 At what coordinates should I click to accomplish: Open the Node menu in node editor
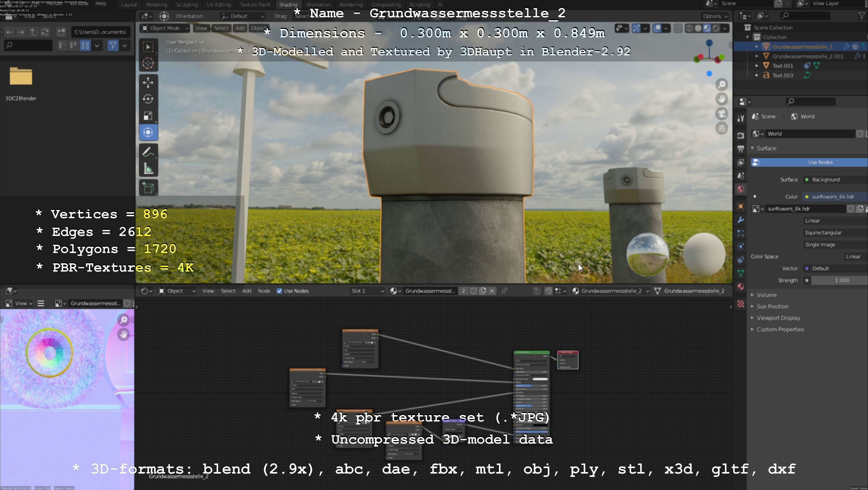click(264, 291)
